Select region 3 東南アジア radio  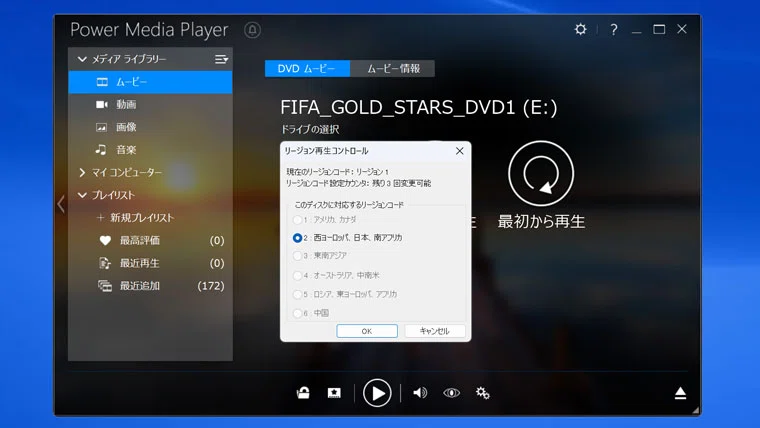297,255
